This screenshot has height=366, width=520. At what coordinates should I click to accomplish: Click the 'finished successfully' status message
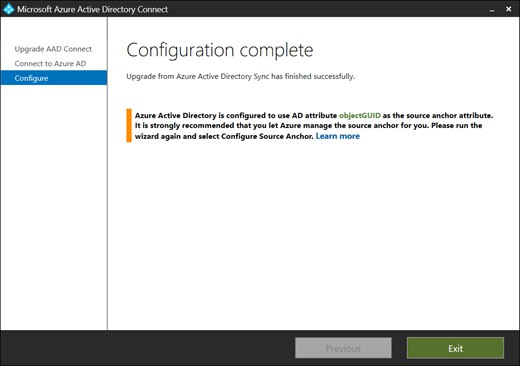(x=240, y=76)
